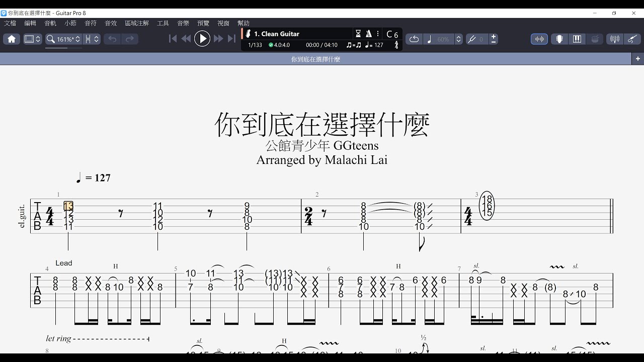The height and width of the screenshot is (362, 644).
Task: Open the three-dot playback options menu
Action: [x=378, y=34]
